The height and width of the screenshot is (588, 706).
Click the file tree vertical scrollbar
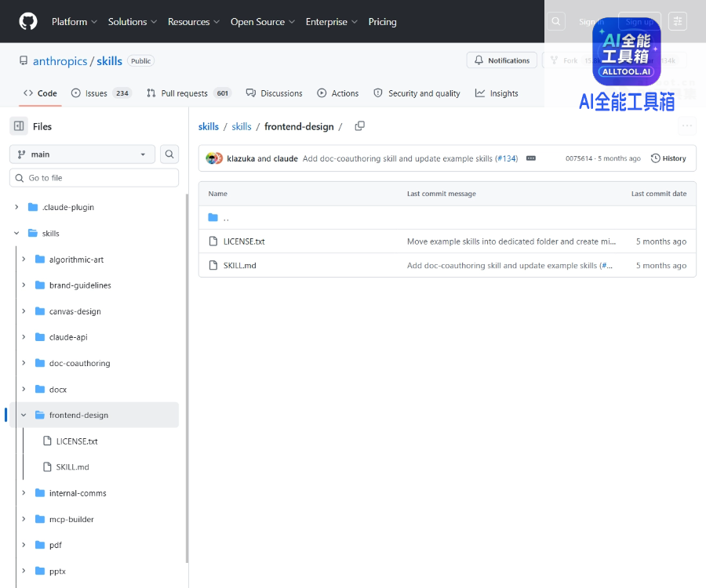point(187,378)
